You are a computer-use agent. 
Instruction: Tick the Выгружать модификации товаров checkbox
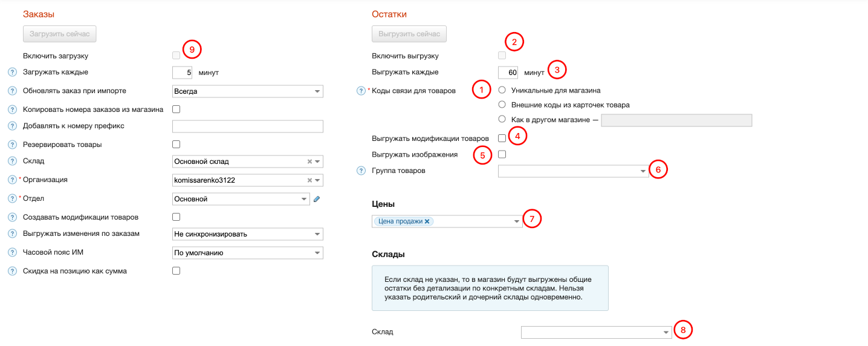pyautogui.click(x=502, y=139)
